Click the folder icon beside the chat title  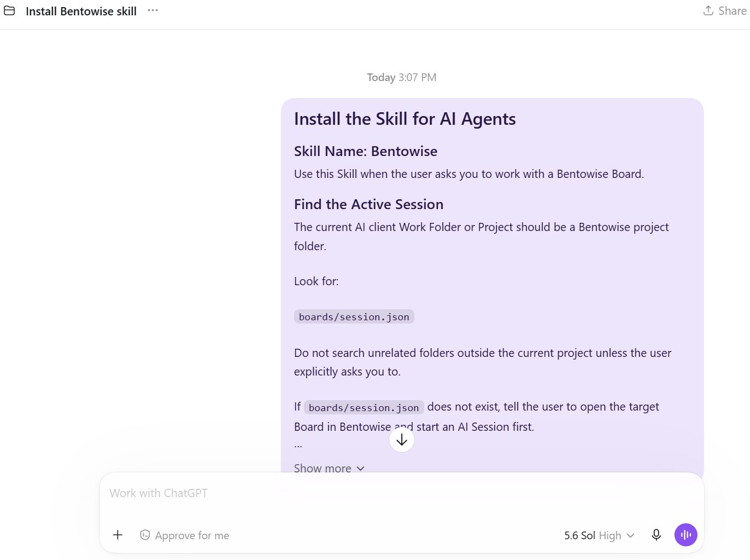[x=9, y=10]
